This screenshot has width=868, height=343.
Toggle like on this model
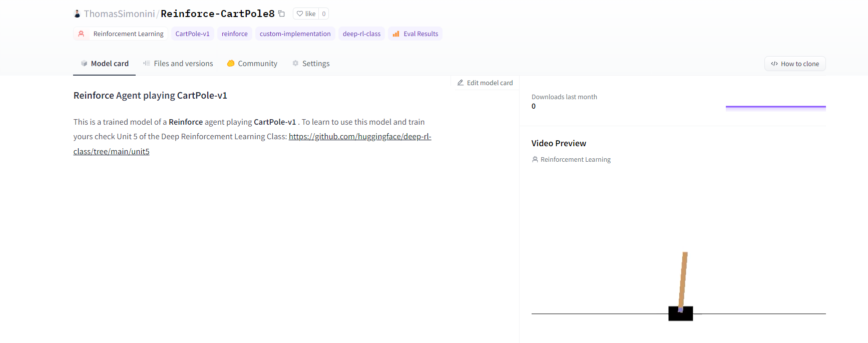[x=306, y=14]
